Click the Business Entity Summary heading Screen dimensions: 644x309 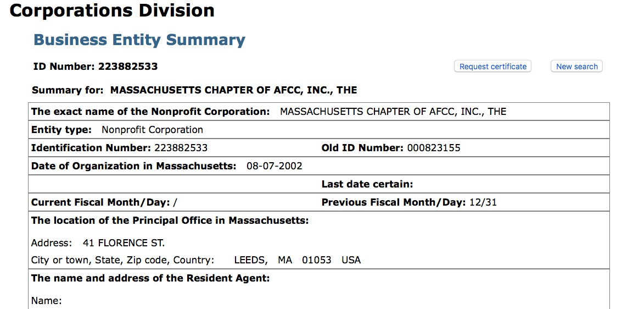(x=139, y=40)
